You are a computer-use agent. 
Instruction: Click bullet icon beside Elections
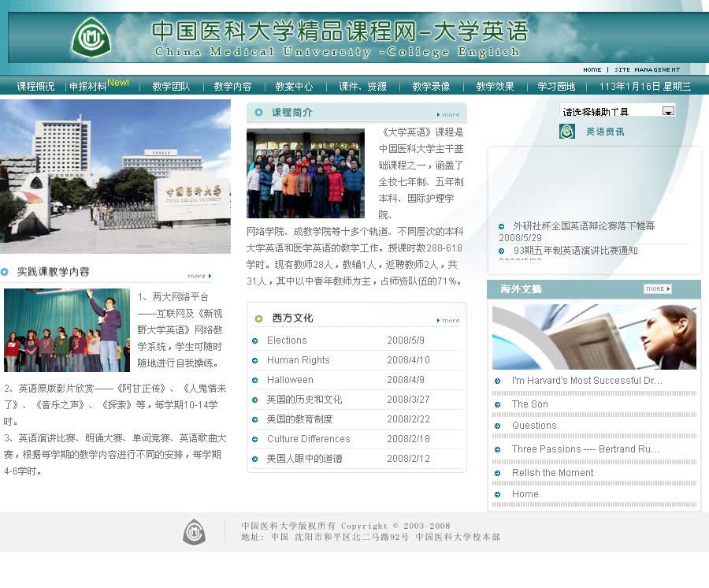[x=255, y=341]
